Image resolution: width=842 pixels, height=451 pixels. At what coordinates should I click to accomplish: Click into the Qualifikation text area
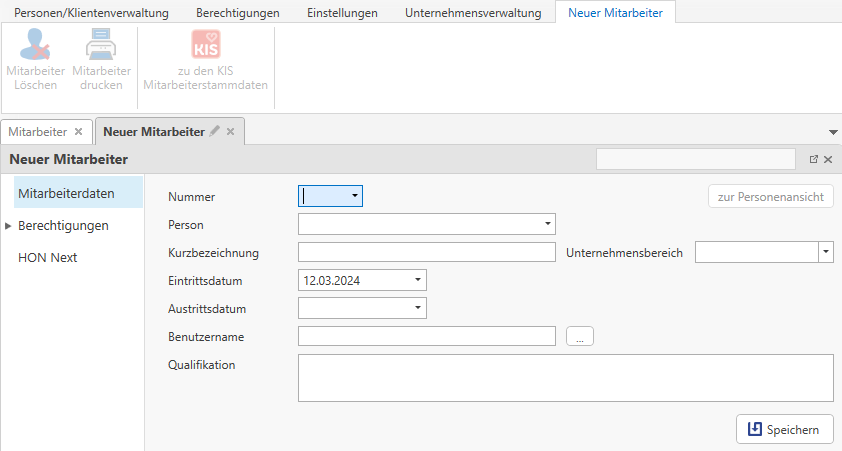(x=565, y=377)
